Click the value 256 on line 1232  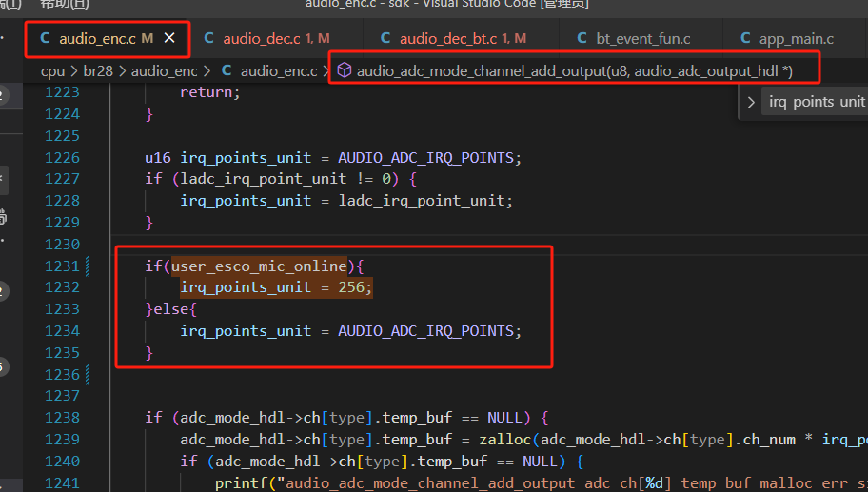pos(351,287)
